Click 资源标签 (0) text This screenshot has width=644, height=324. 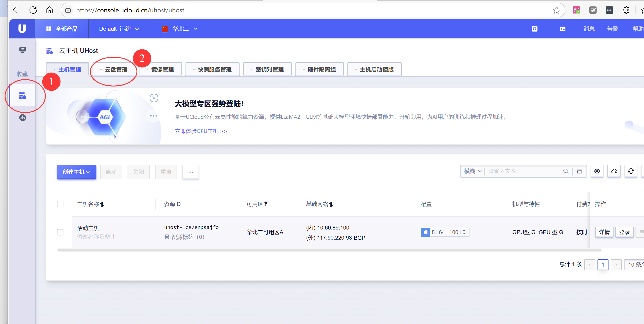(x=188, y=237)
